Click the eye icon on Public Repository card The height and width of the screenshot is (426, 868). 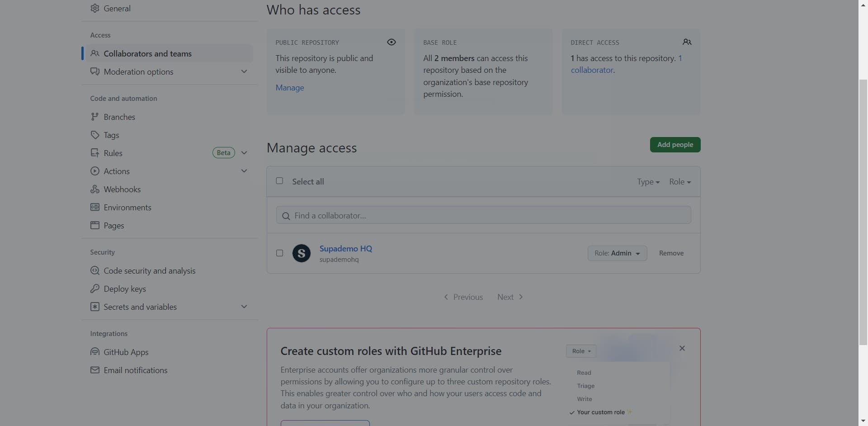[x=391, y=42]
